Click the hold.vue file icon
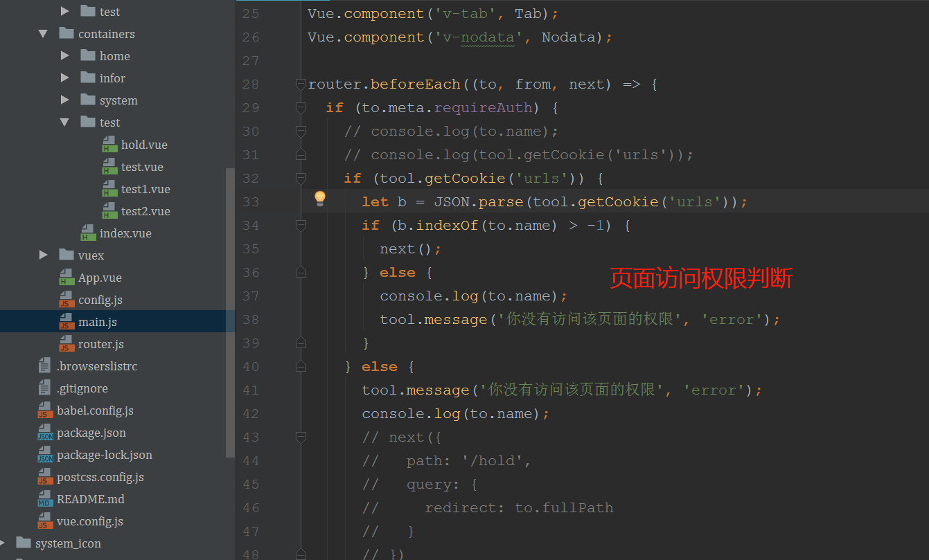This screenshot has width=929, height=560. click(x=109, y=145)
